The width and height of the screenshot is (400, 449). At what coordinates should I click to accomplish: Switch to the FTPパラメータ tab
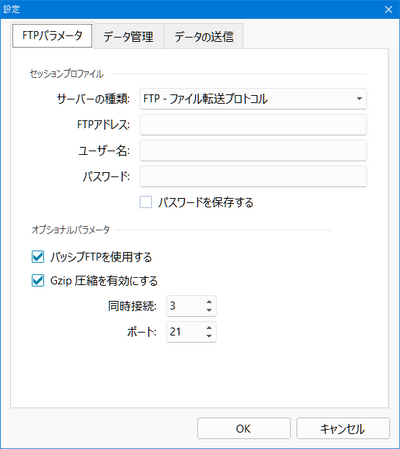point(52,35)
